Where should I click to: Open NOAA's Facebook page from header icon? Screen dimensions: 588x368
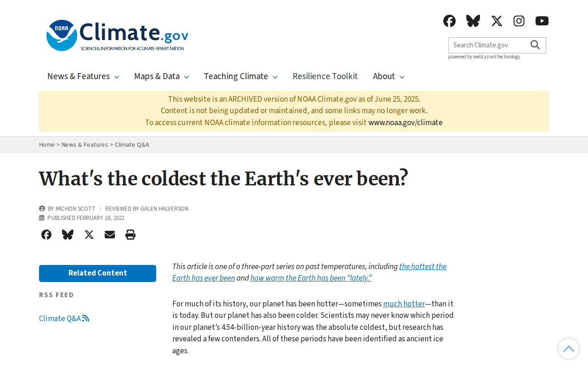pos(449,21)
